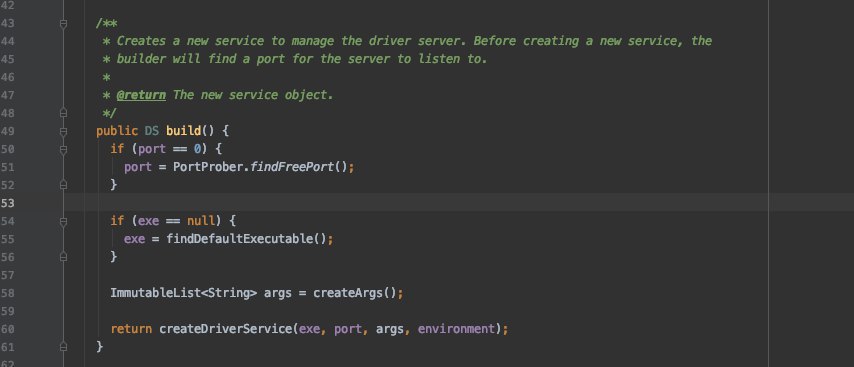Fold the if (port == 0) block
854x367 pixels.
pos(64,149)
